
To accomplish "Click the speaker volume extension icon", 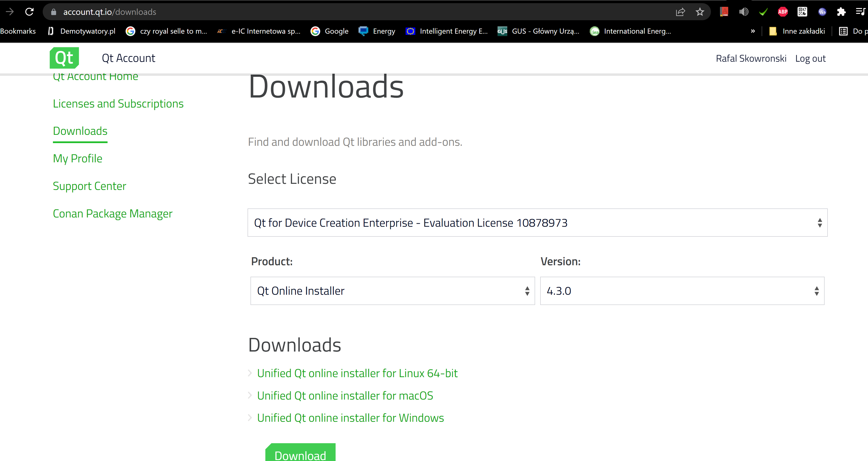I will 743,12.
